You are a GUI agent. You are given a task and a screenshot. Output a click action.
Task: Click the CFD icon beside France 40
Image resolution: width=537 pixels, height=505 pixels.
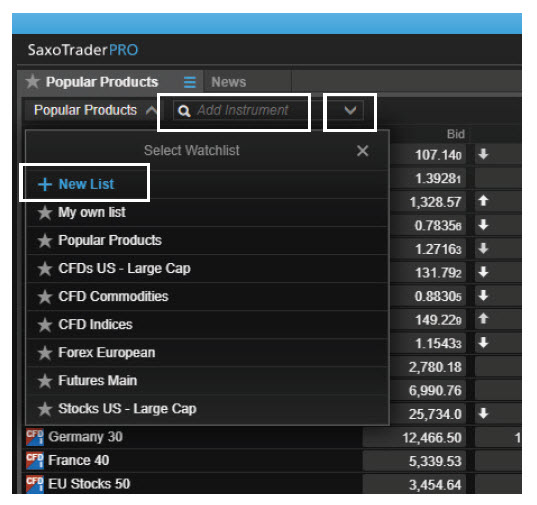tap(35, 460)
